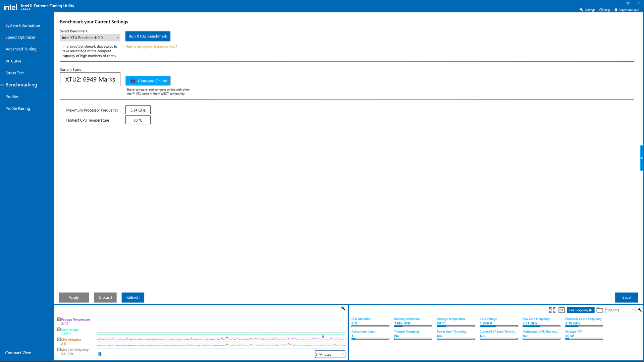Click the Refresh button
The image size is (644, 362).
pos(133,298)
